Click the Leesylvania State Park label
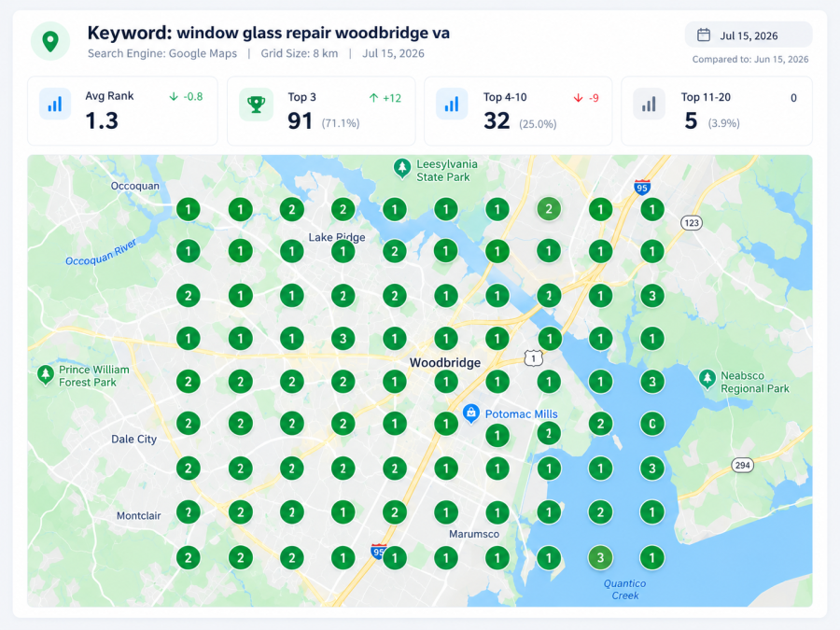Viewport: 840px width, 630px height. pos(447,171)
